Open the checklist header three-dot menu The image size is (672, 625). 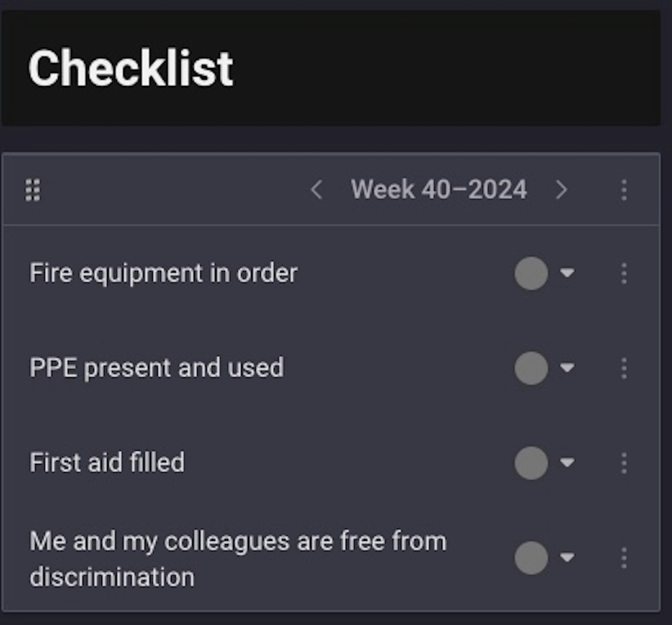click(x=624, y=190)
